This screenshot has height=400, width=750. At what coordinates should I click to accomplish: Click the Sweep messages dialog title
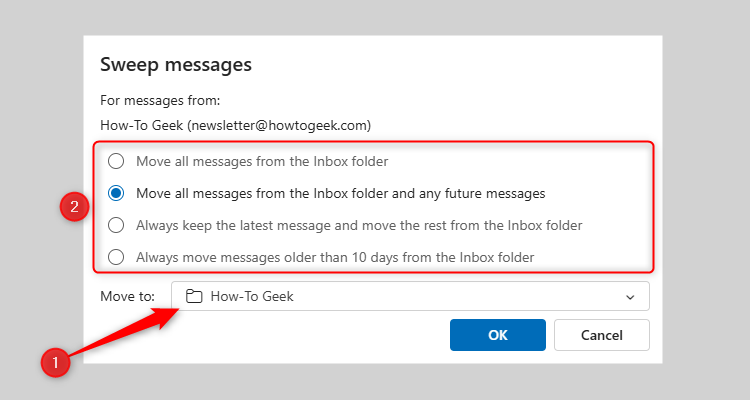175,65
